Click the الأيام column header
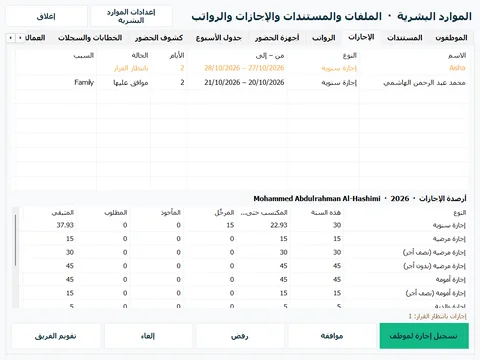 point(168,55)
